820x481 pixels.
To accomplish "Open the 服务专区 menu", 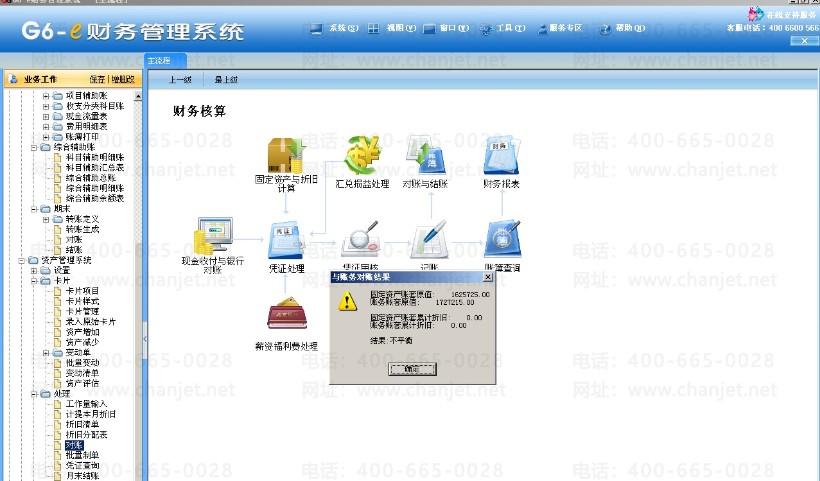I will click(566, 28).
